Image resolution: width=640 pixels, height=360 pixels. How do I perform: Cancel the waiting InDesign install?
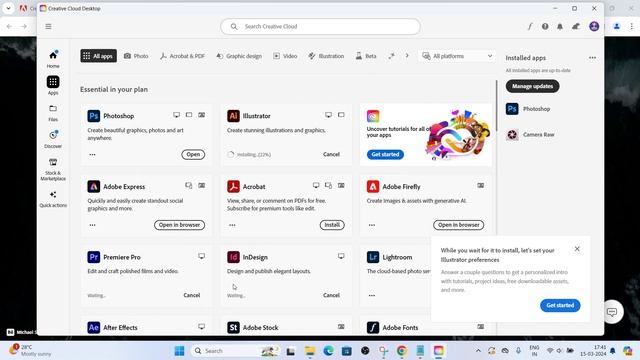click(x=331, y=295)
